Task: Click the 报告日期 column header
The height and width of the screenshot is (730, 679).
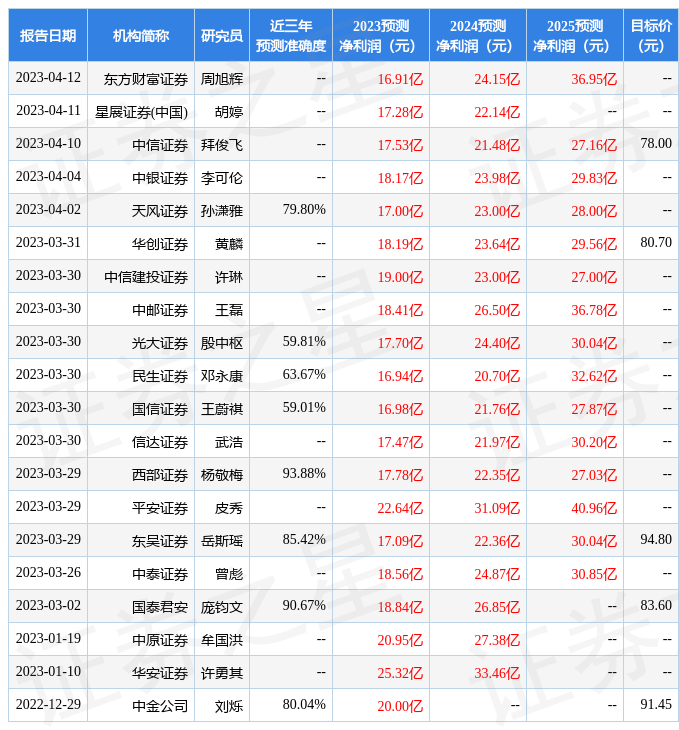Action: (x=48, y=35)
